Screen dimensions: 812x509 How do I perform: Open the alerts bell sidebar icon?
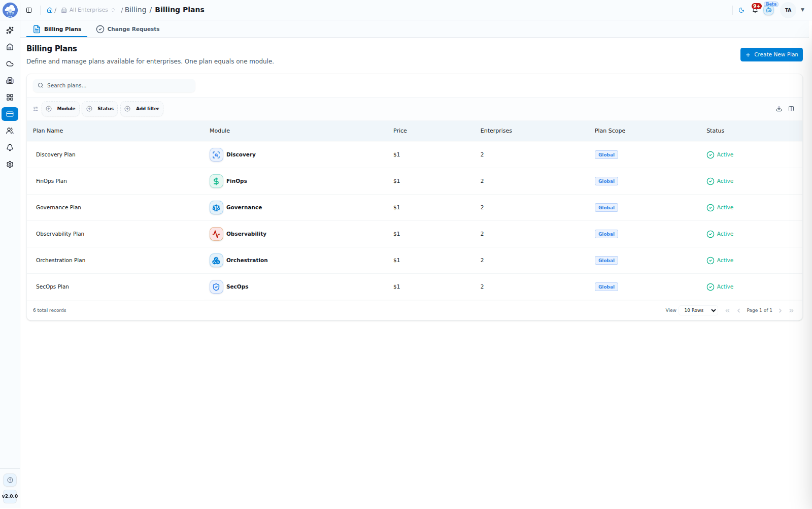click(x=10, y=148)
